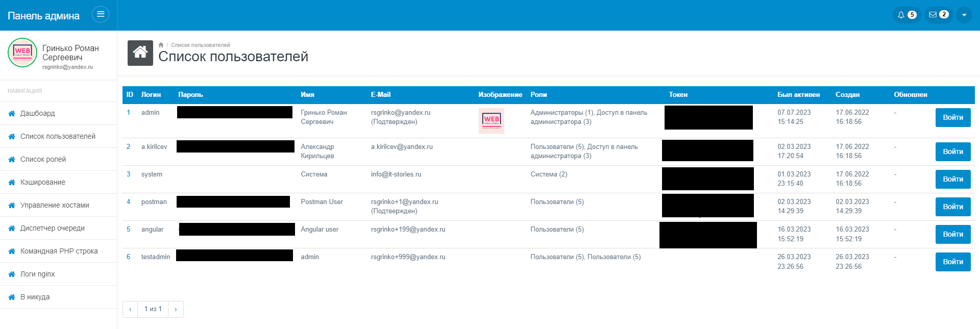Expand the top-right user dropdown arrow

[x=964, y=15]
